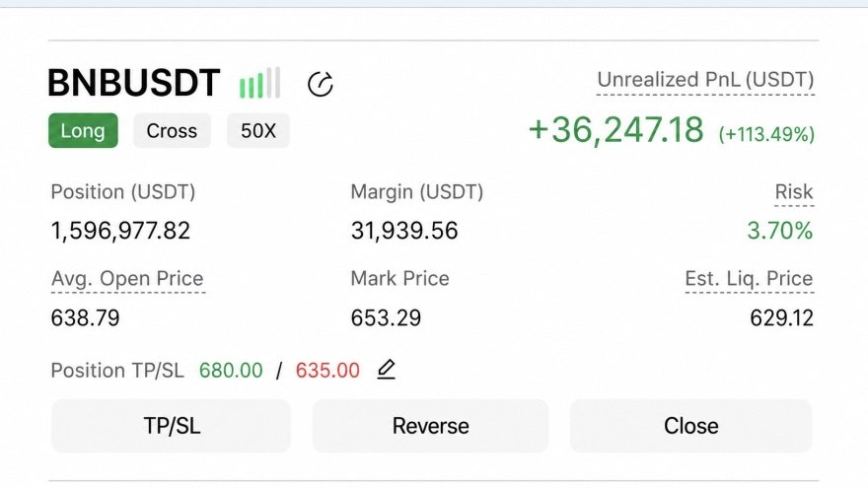Tap the +36,247.18 PnL amount
868x488 pixels.
(616, 130)
